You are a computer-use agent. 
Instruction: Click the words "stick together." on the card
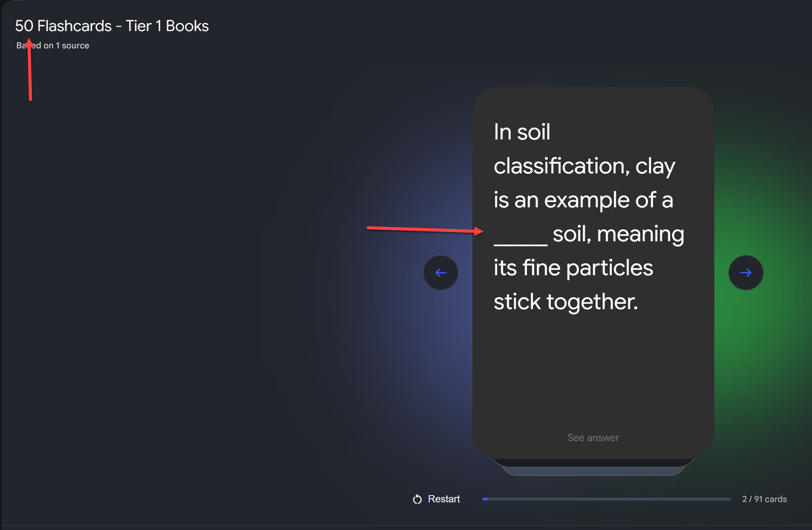565,302
